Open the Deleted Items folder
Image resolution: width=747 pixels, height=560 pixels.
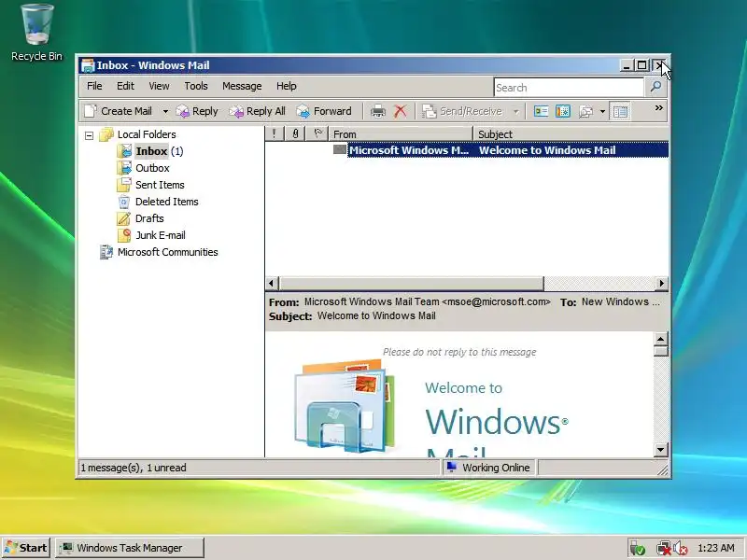pyautogui.click(x=167, y=202)
